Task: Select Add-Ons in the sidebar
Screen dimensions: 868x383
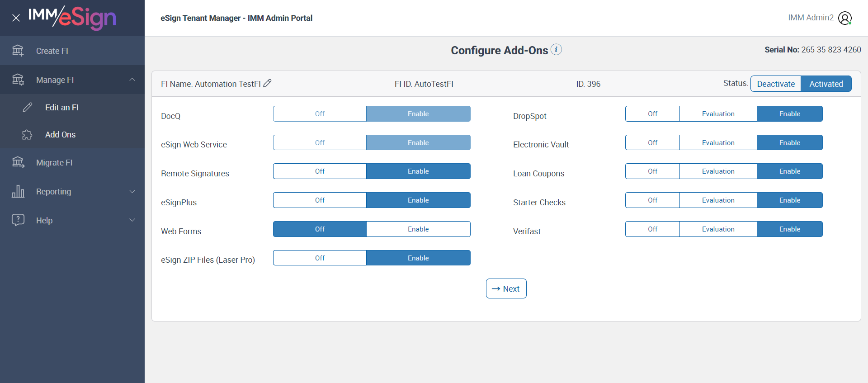Action: [60, 135]
